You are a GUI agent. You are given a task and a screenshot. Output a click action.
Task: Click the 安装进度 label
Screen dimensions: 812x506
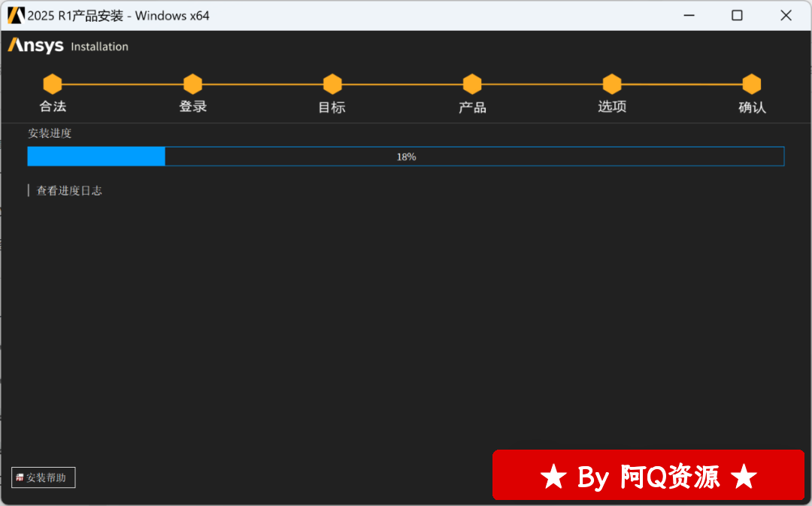click(x=50, y=133)
